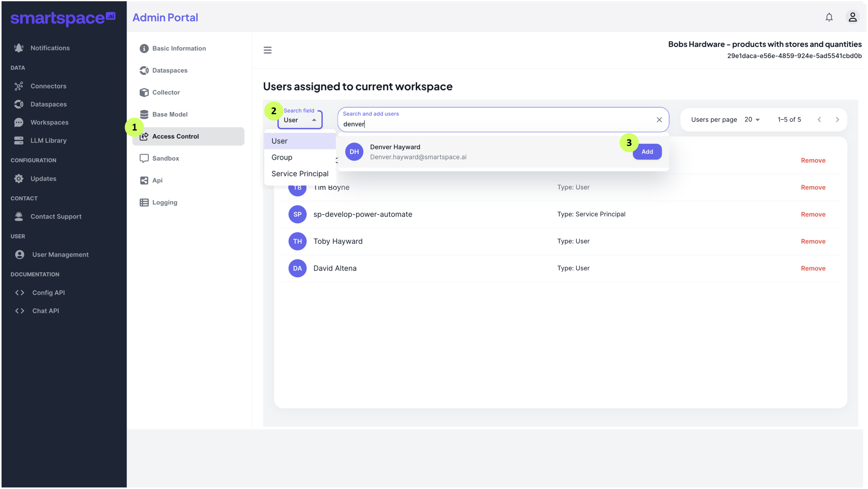Open Updates under Configuration
868x489 pixels.
click(x=43, y=179)
